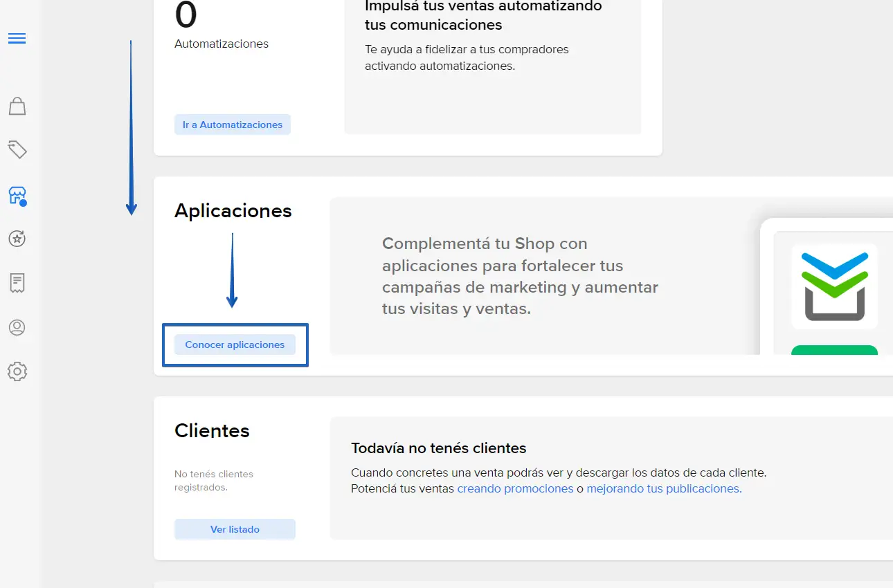Select the star badge sidebar icon
893x588 pixels.
(17, 239)
